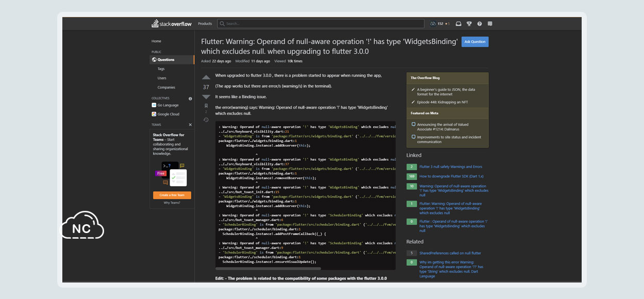Downvote the question with down arrow
Viewport: 644px width, 299px height.
click(206, 97)
